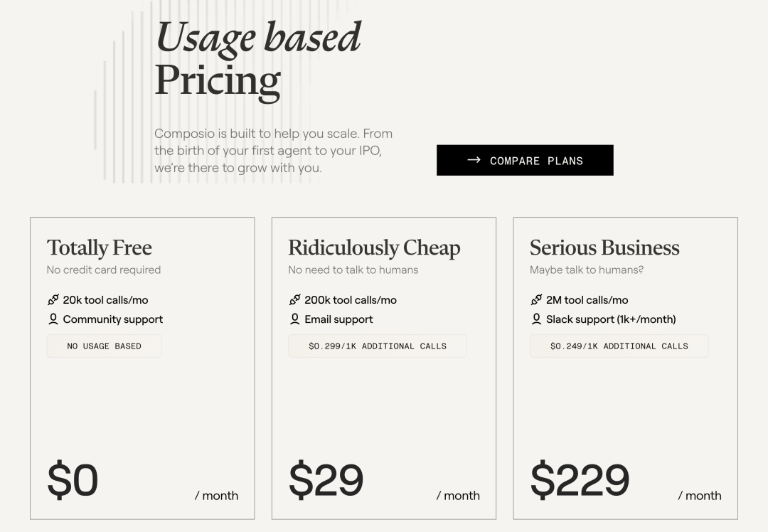
Task: Click the Usage based Pricing title
Action: [258, 60]
